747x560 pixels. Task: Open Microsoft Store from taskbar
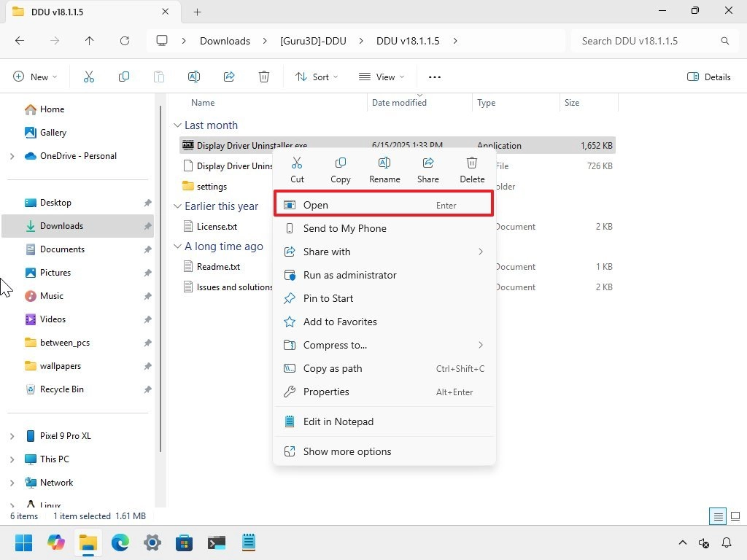click(185, 542)
